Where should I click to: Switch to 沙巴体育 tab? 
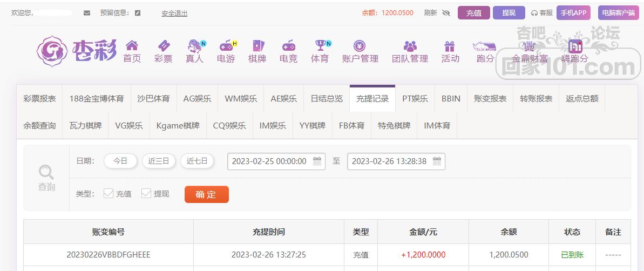click(154, 99)
